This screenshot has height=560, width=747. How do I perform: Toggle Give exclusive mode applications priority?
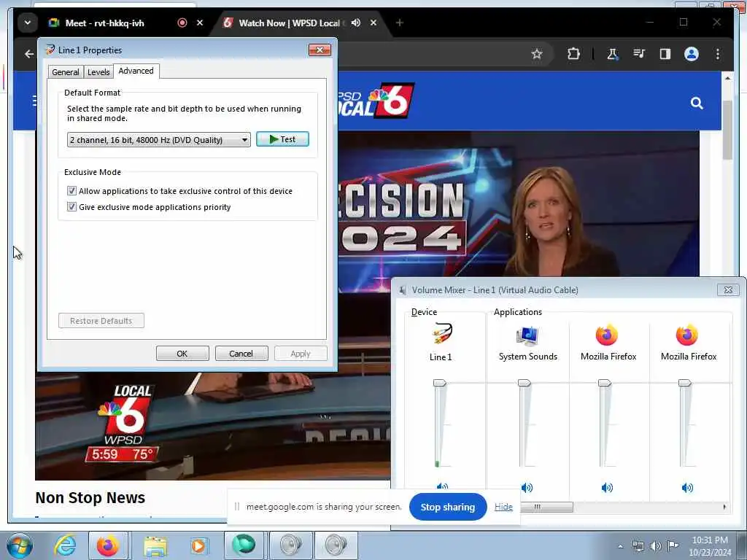point(72,206)
